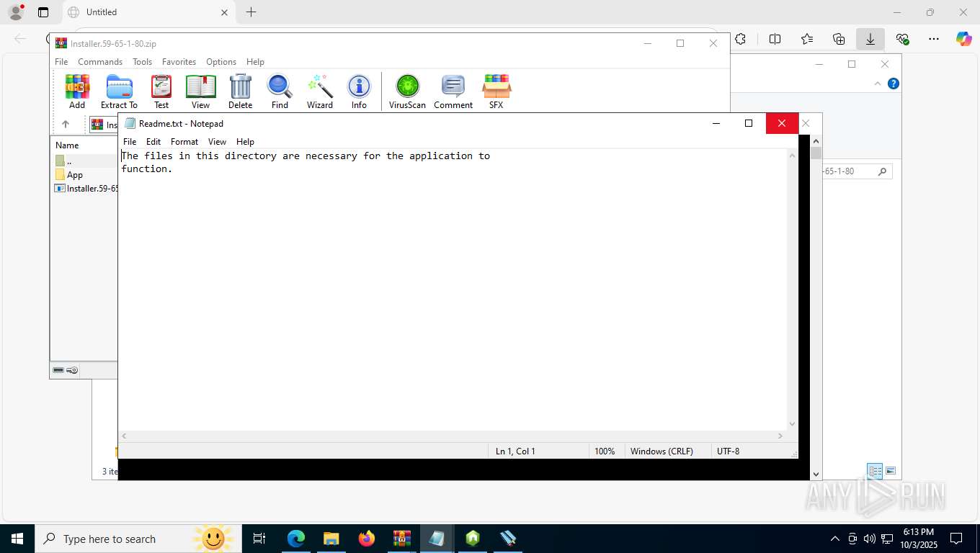This screenshot has width=980, height=553.
Task: Open the Windows Start menu
Action: (x=17, y=539)
